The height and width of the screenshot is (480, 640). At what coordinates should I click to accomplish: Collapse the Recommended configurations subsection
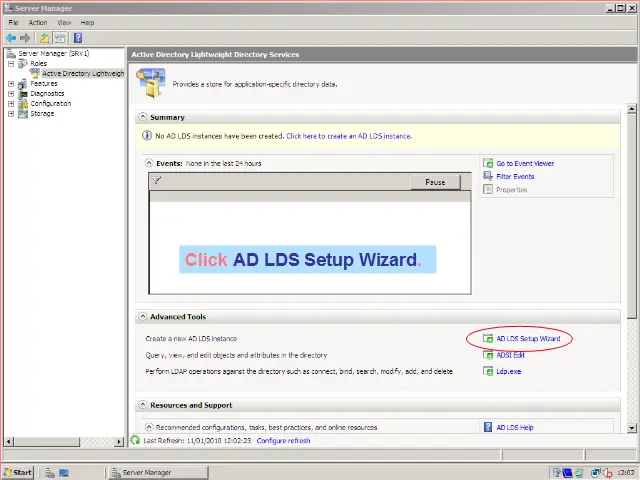point(149,427)
